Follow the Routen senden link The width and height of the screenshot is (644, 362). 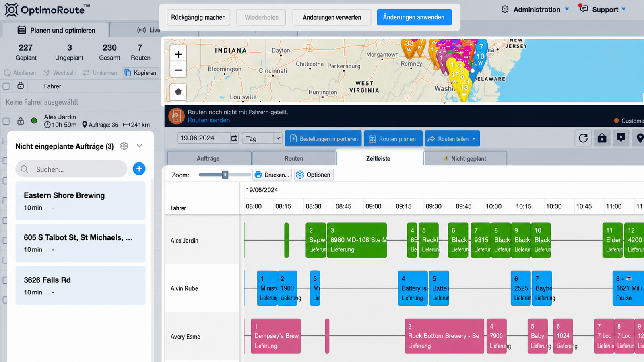click(x=209, y=120)
